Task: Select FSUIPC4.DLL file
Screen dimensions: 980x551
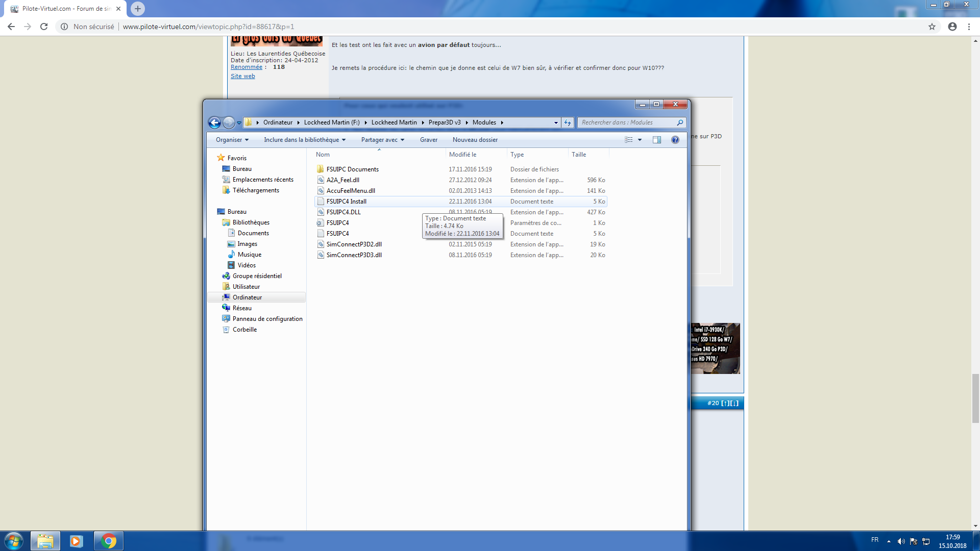Action: (x=343, y=212)
